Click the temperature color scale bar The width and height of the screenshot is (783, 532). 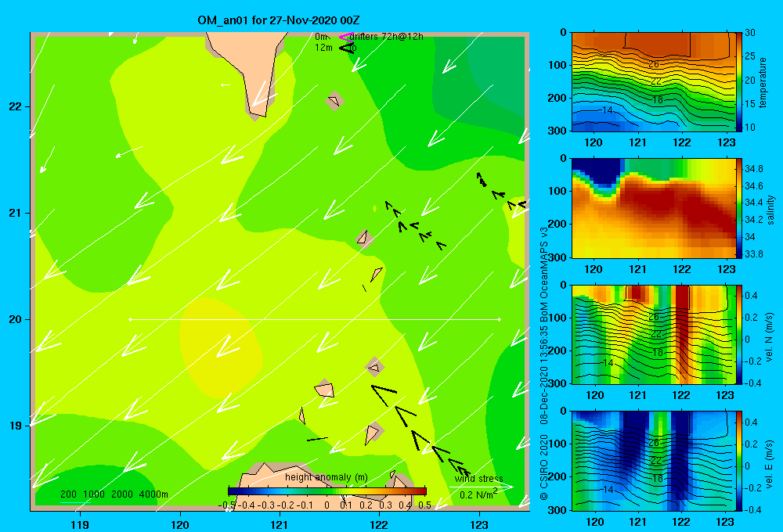point(738,82)
